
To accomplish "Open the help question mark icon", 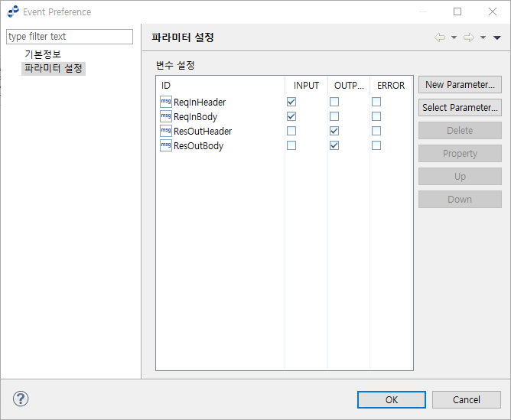I will pos(21,399).
